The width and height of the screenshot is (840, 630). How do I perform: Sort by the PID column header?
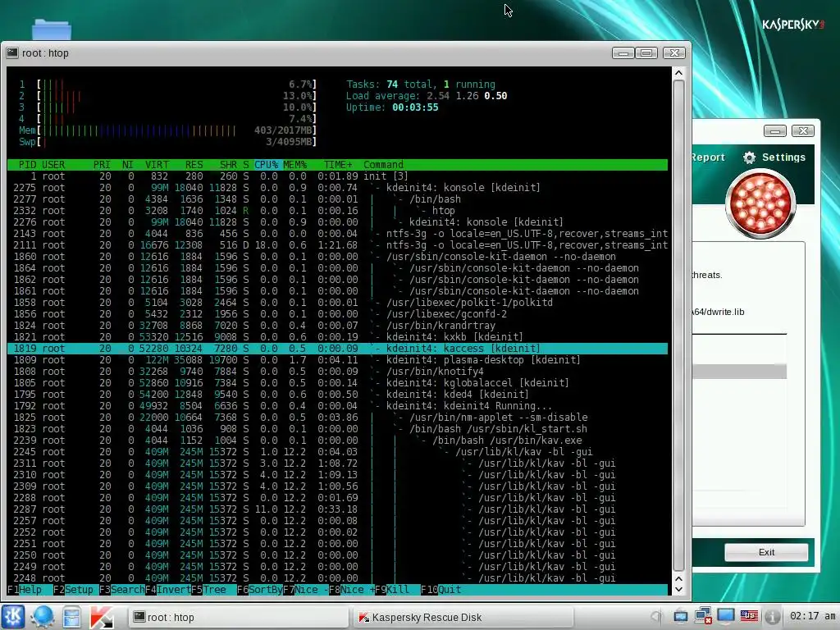[x=27, y=164]
